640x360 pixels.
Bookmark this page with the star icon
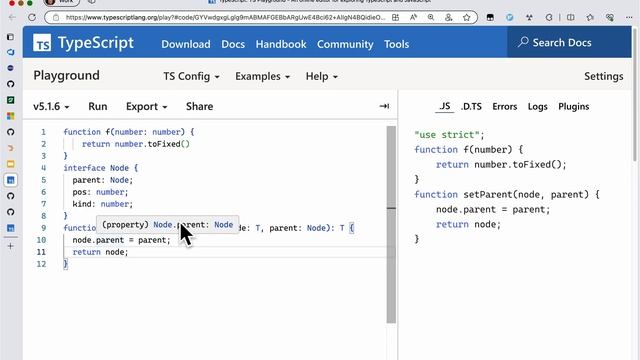tap(467, 17)
